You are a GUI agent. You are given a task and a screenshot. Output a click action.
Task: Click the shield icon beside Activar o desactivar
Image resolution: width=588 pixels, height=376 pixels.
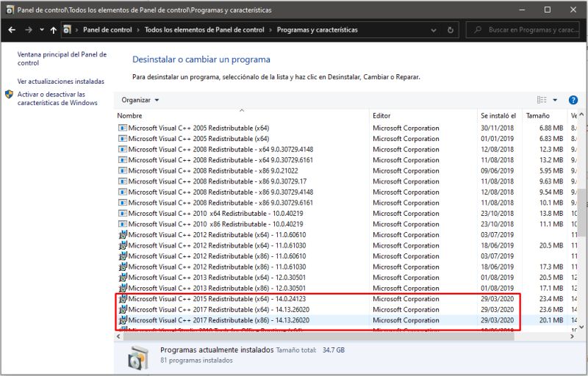click(10, 95)
